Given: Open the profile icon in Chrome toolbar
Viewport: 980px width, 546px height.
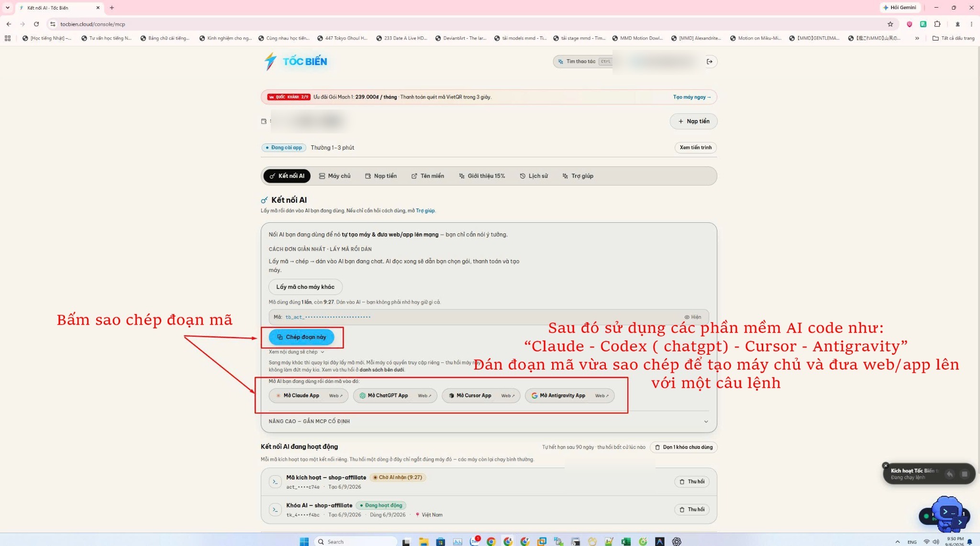Looking at the screenshot, I should [x=958, y=24].
